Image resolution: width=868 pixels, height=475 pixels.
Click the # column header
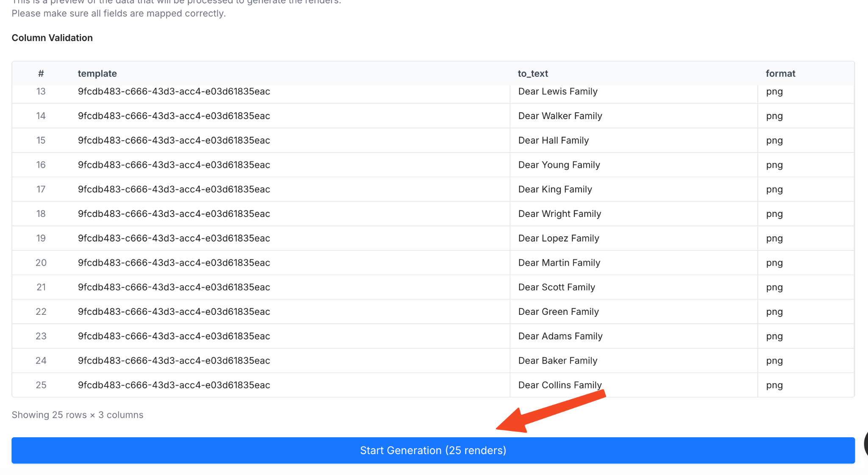click(x=41, y=73)
